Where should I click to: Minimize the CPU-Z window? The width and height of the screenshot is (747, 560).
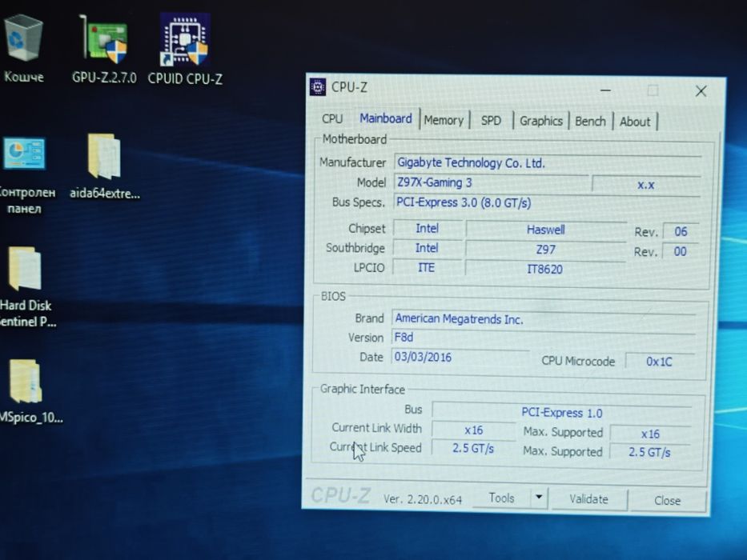pos(605,90)
